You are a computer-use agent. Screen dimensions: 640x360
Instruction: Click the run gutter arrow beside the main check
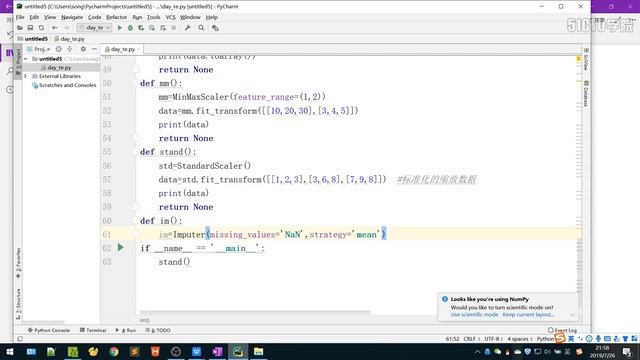(120, 247)
